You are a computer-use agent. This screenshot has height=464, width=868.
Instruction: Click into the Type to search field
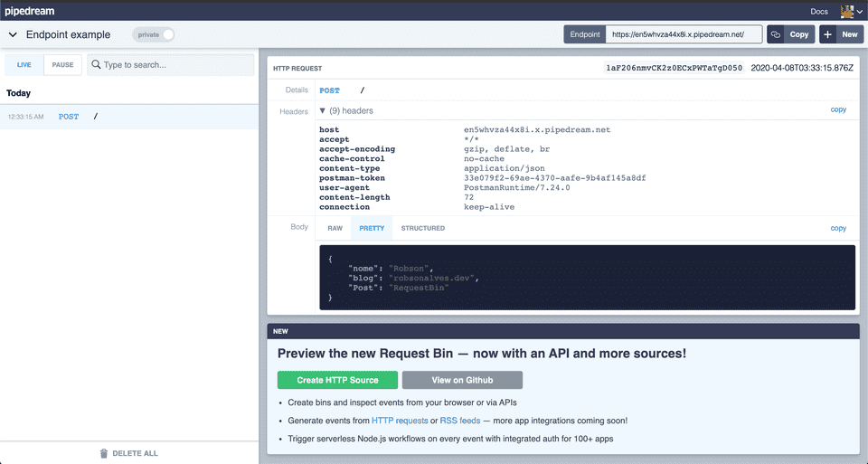click(171, 65)
